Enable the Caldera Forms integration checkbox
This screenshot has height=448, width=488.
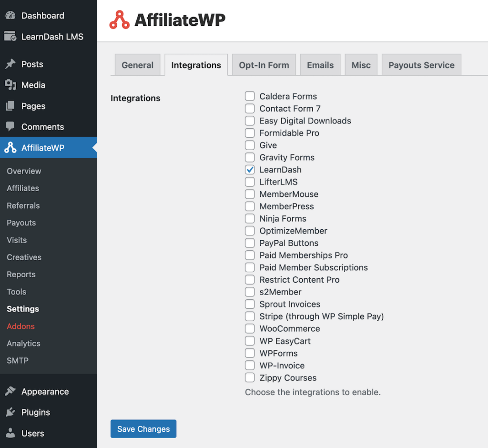click(250, 96)
